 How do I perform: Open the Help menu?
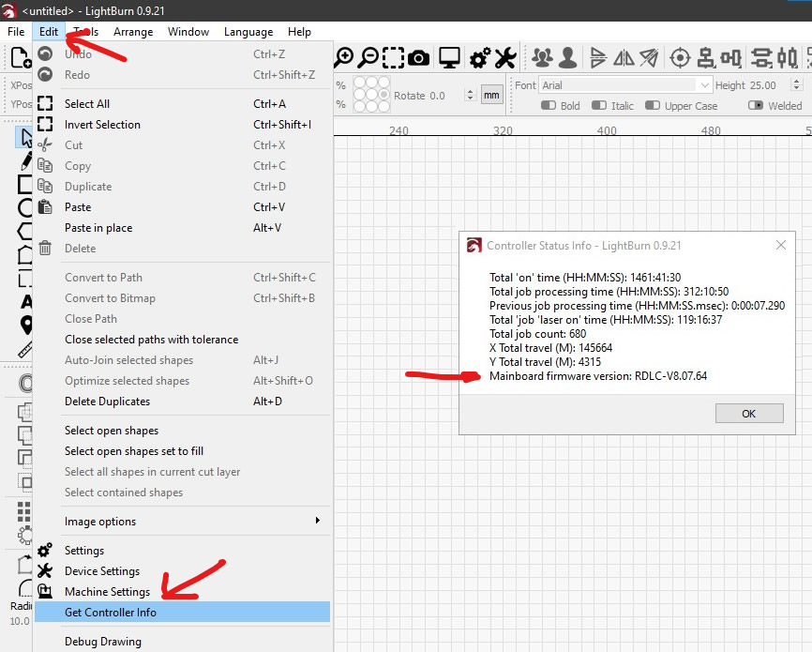299,32
